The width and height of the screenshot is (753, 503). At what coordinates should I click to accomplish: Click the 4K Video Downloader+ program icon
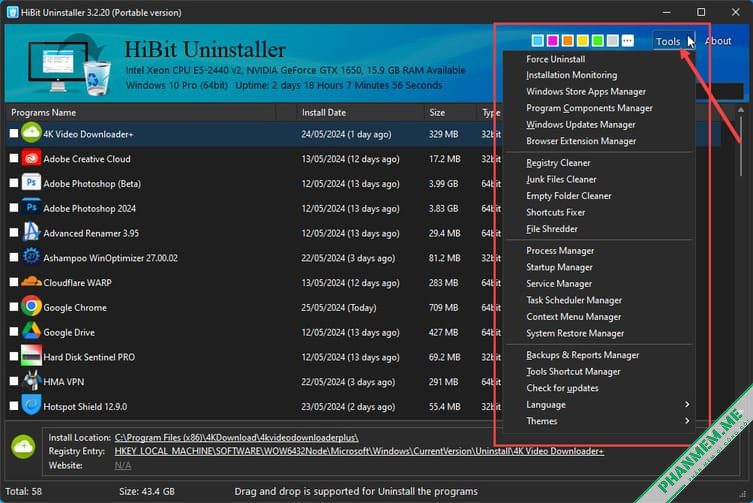[x=31, y=133]
